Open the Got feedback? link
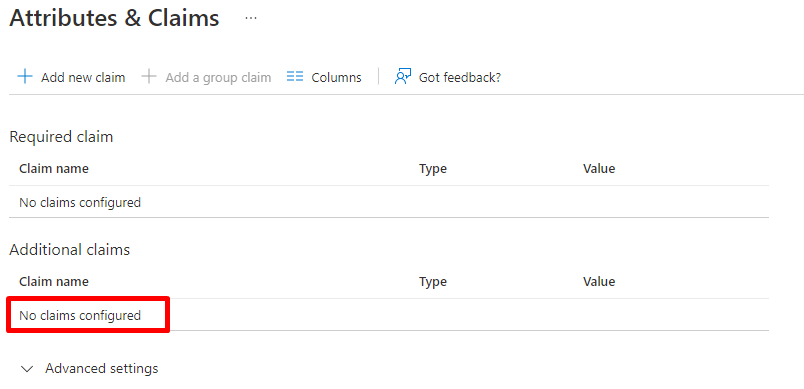The image size is (804, 389). coord(460,77)
